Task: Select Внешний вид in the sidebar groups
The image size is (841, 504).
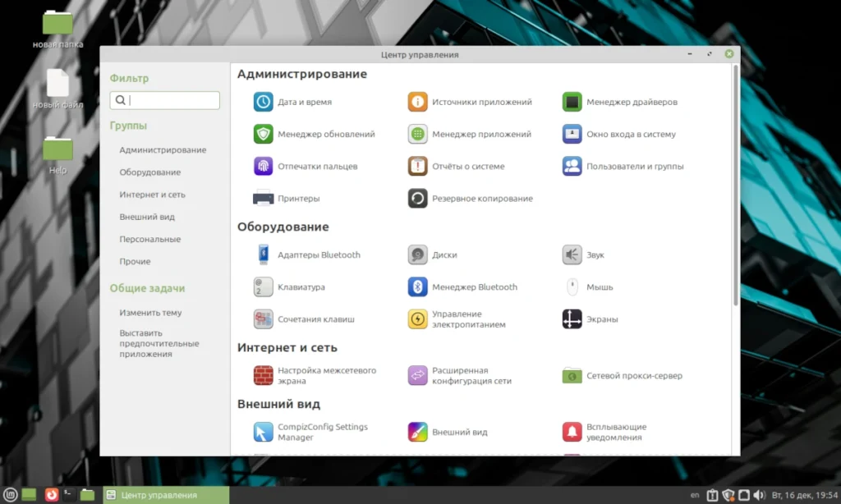Action: coord(147,217)
